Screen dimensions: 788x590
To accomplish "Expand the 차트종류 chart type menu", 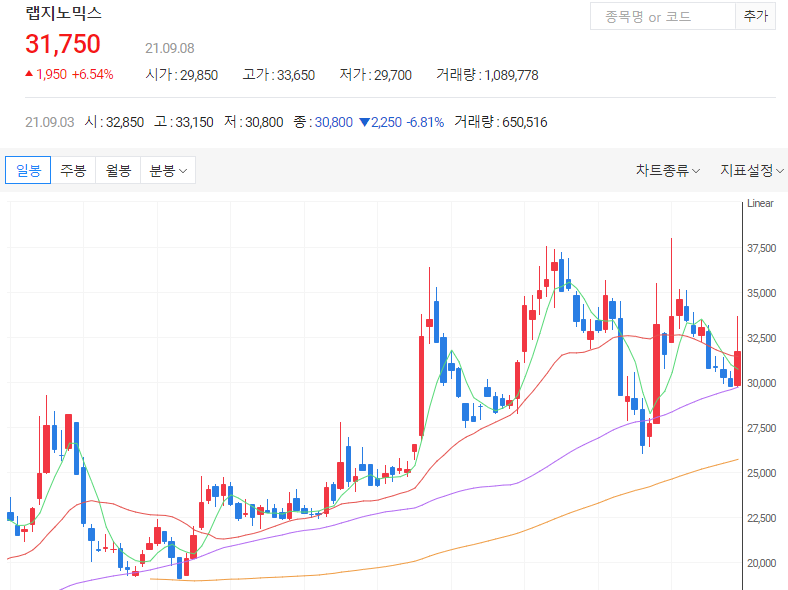I will (x=667, y=170).
